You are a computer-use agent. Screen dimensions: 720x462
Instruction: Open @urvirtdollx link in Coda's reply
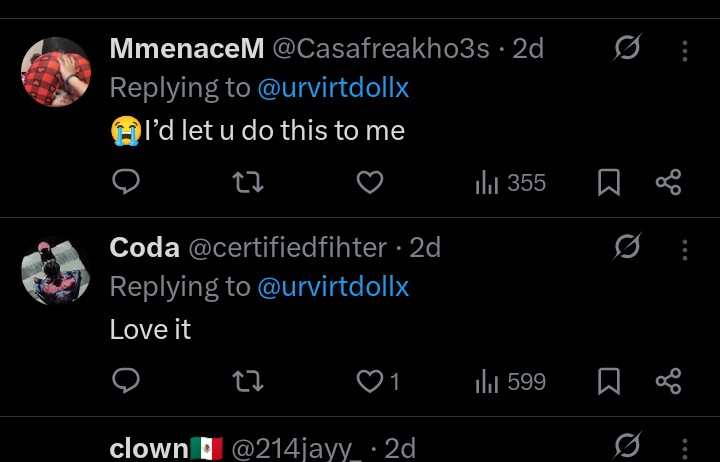click(333, 287)
